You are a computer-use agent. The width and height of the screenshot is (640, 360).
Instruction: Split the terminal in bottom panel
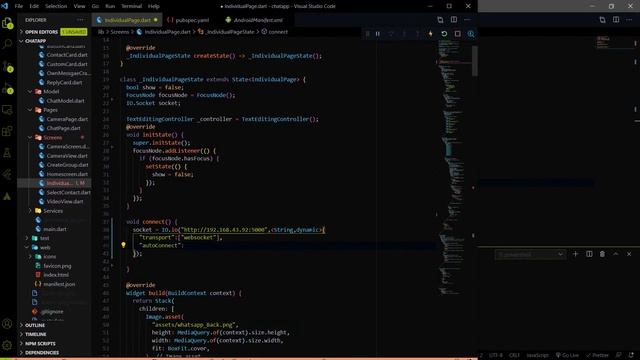(589, 254)
